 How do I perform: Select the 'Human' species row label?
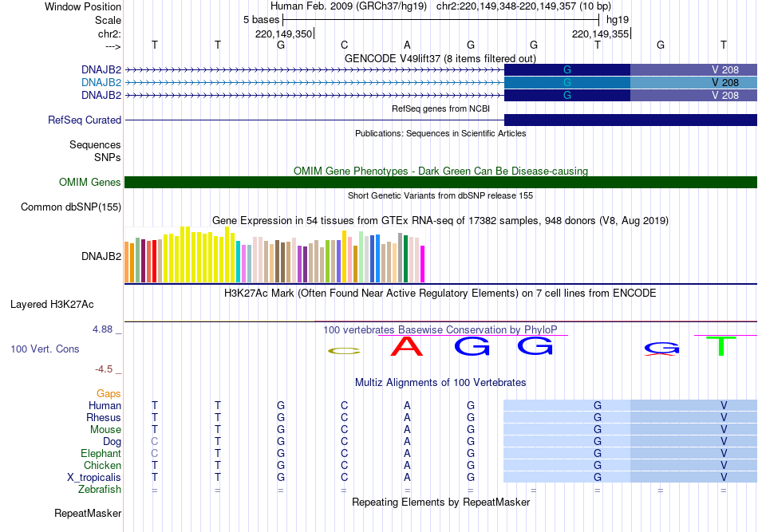click(105, 405)
